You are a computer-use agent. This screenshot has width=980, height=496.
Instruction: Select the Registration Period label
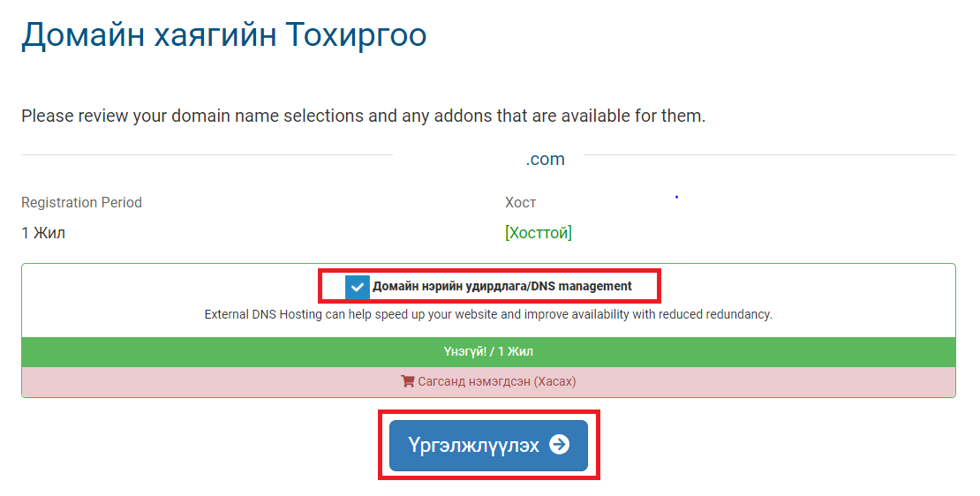82,202
